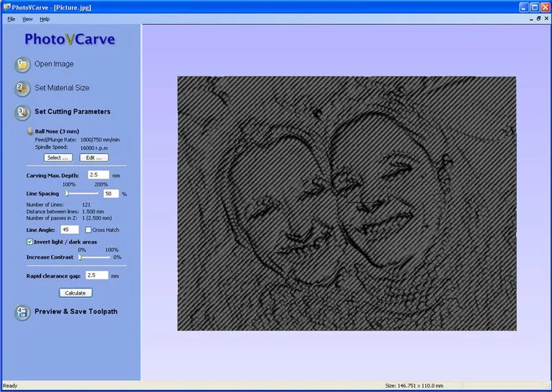The height and width of the screenshot is (392, 552).
Task: Click the Increase Contrast slider handle
Action: click(80, 257)
